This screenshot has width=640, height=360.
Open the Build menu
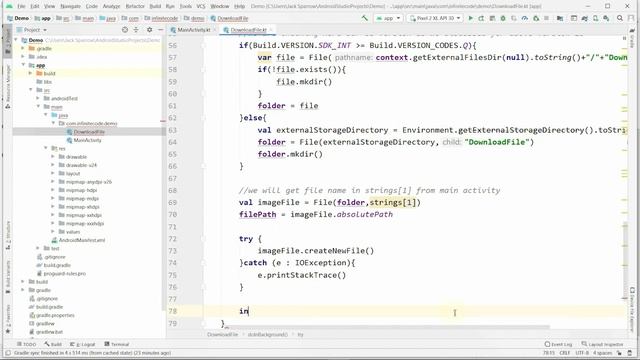[155, 6]
